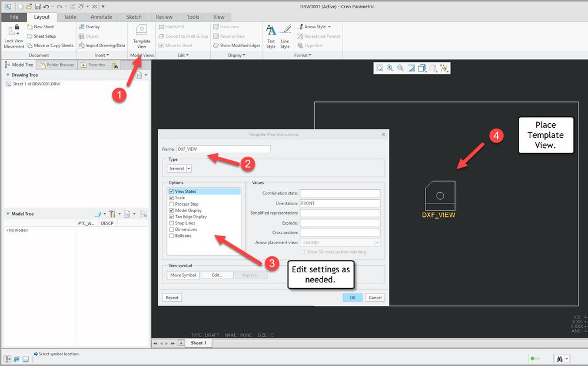Enable the Snap Lines checkbox

[x=171, y=223]
